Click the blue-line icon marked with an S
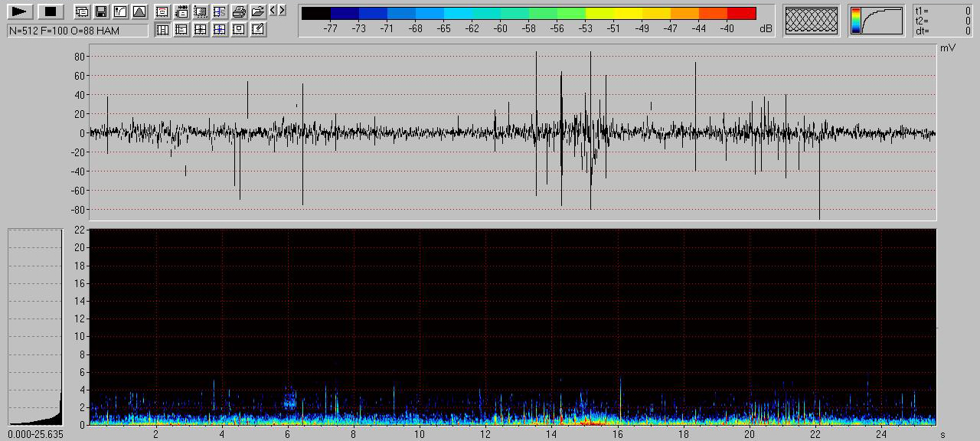 click(x=220, y=11)
